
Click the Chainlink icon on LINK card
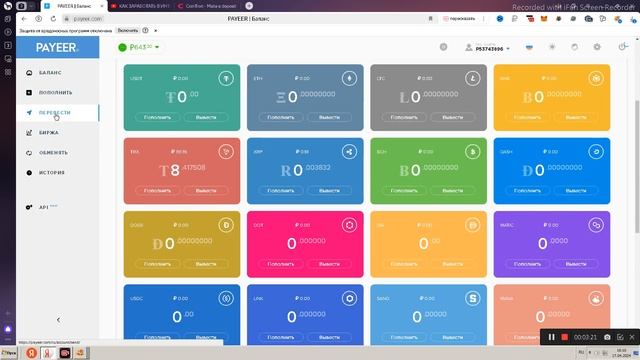click(x=349, y=298)
